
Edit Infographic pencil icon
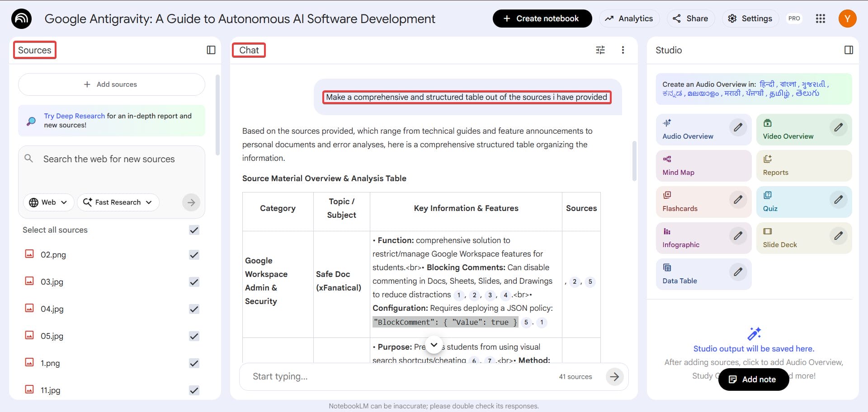tap(738, 236)
